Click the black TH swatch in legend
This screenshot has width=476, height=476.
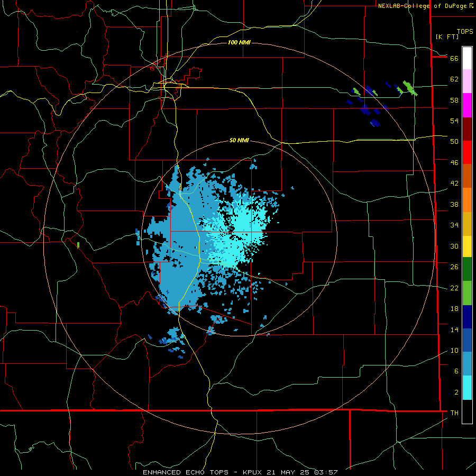[467, 411]
